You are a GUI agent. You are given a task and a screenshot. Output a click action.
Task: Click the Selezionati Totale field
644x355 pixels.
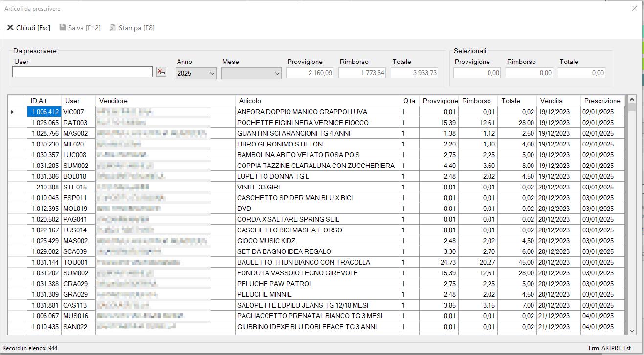coord(582,73)
